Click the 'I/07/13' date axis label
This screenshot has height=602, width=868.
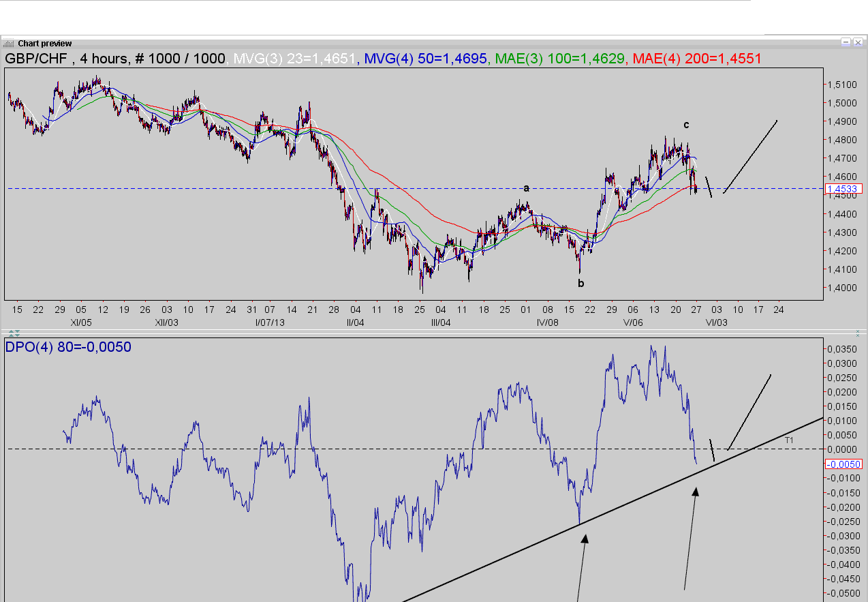(270, 322)
